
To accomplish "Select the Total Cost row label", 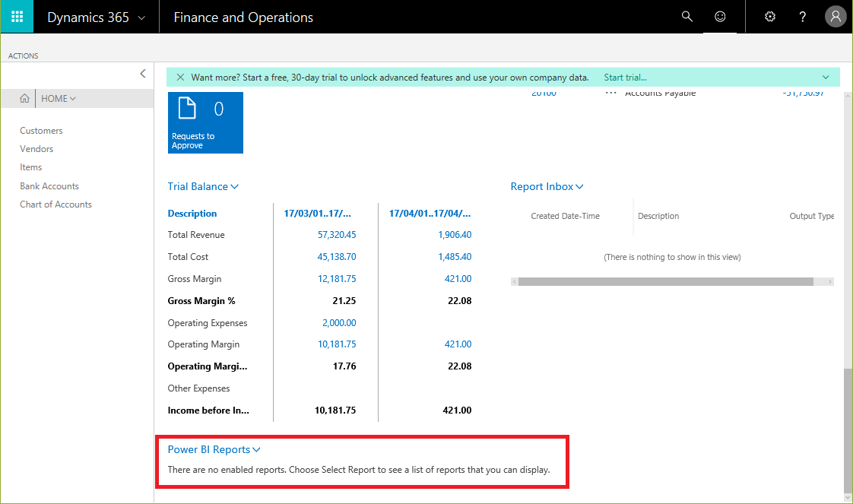I will (x=188, y=257).
